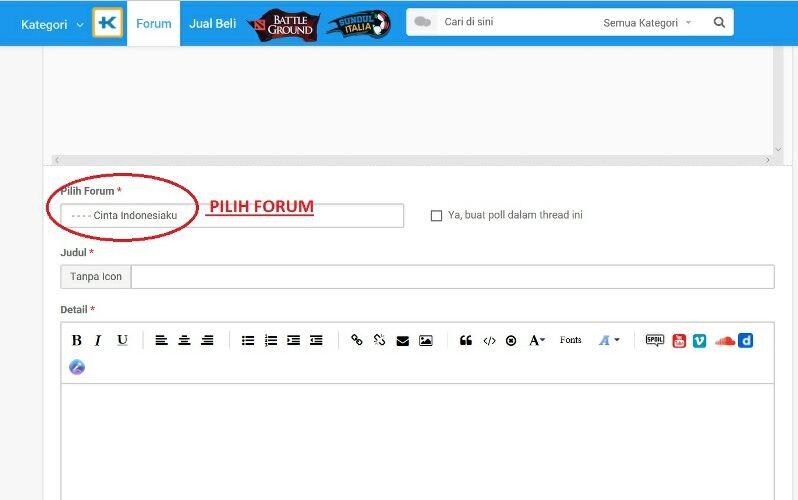Open the Tanpa Icon selector
This screenshot has width=798, height=500.
[96, 276]
